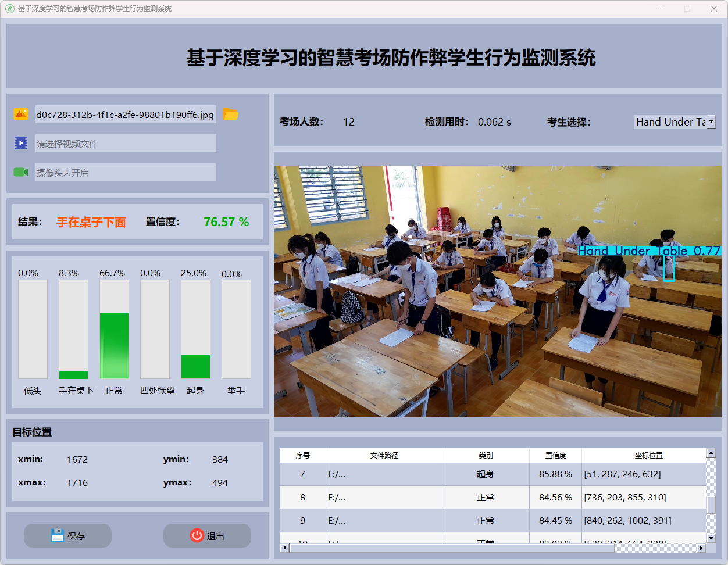728x565 pixels.
Task: Click the save floppy disk icon
Action: 57,535
